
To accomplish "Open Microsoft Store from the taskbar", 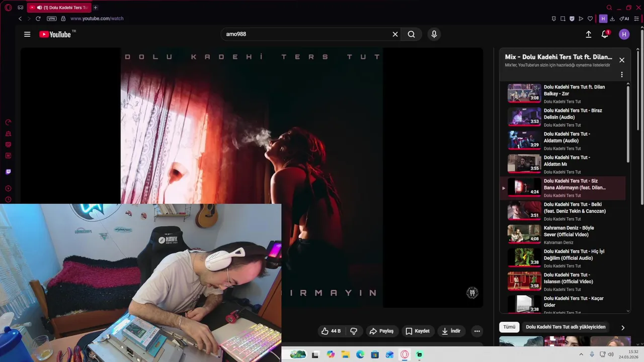I will click(375, 354).
